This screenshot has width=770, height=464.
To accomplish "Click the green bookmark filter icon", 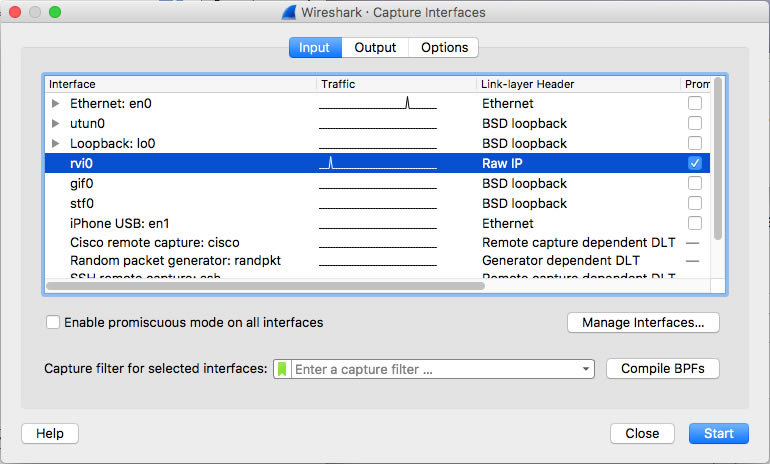I will 282,369.
